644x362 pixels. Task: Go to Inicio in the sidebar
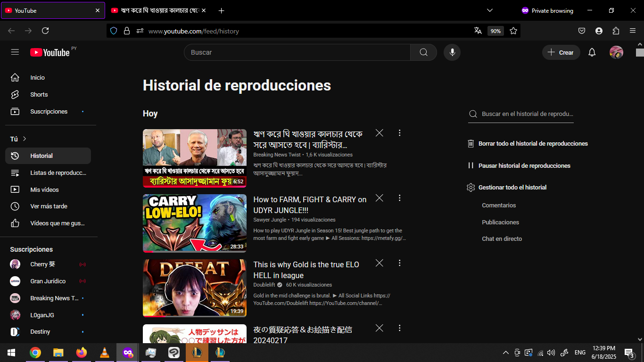coord(48,78)
